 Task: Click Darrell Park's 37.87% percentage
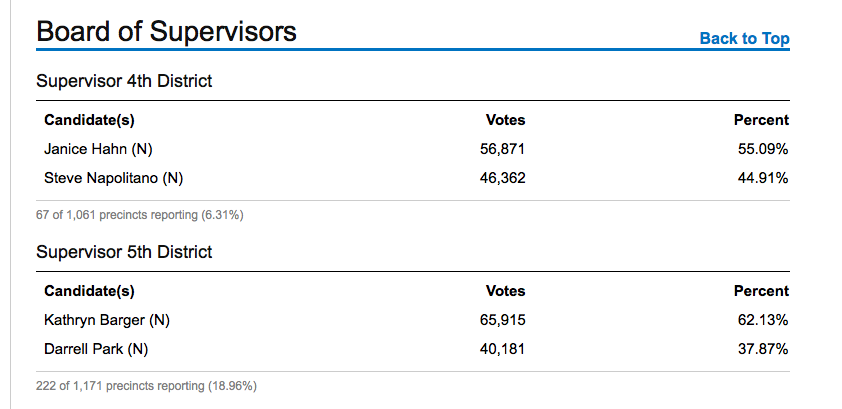(x=763, y=349)
